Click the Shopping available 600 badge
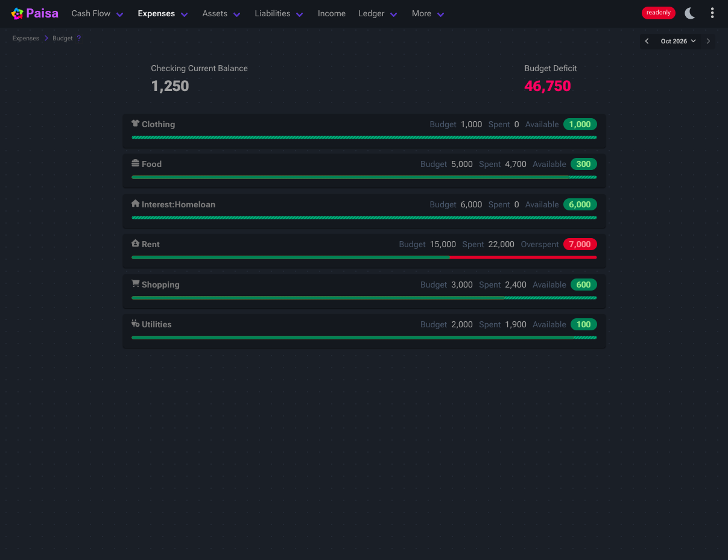728x560 pixels. pos(583,285)
